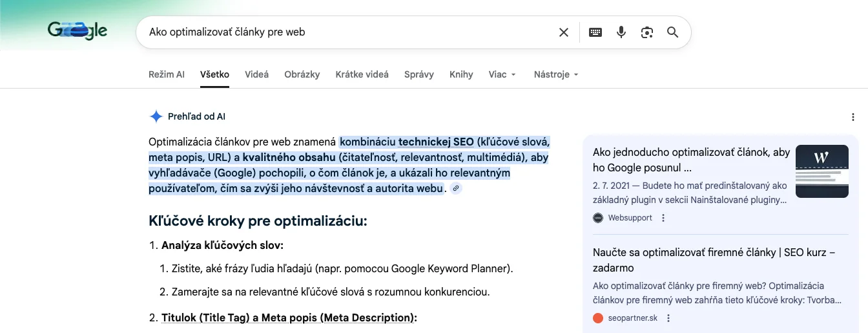
Task: Open the SEO kurz zadarmo result link
Action: (x=714, y=260)
